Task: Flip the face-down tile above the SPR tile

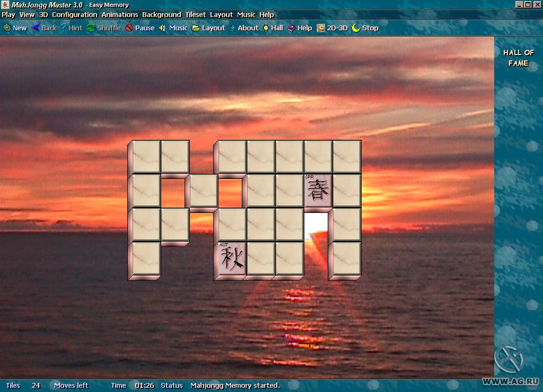Action: (x=318, y=157)
